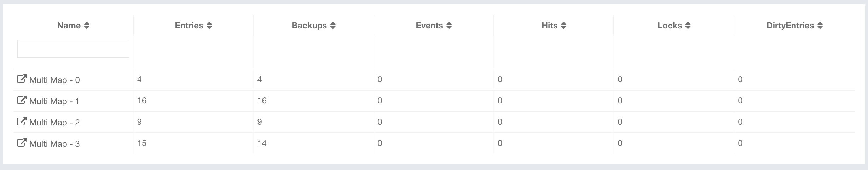868x170 pixels.
Task: Open the Multi Map - 1 link
Action: pos(54,101)
